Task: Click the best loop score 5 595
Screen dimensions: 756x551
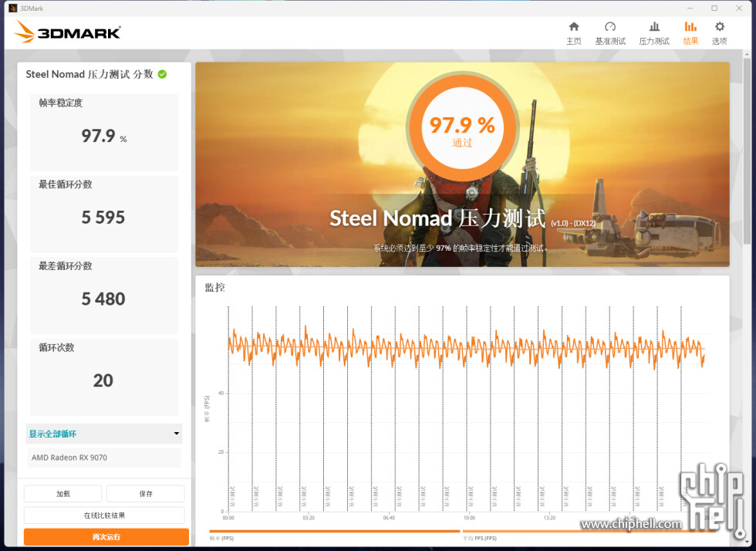Action: pos(103,218)
